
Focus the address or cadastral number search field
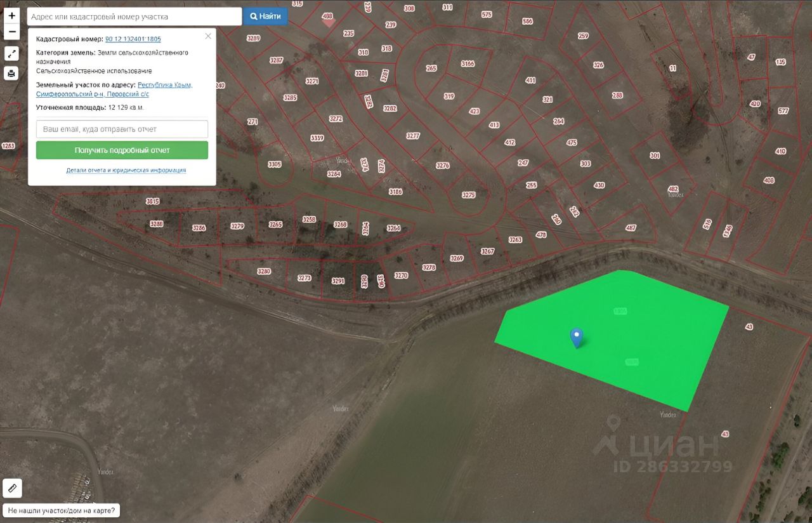(x=134, y=17)
